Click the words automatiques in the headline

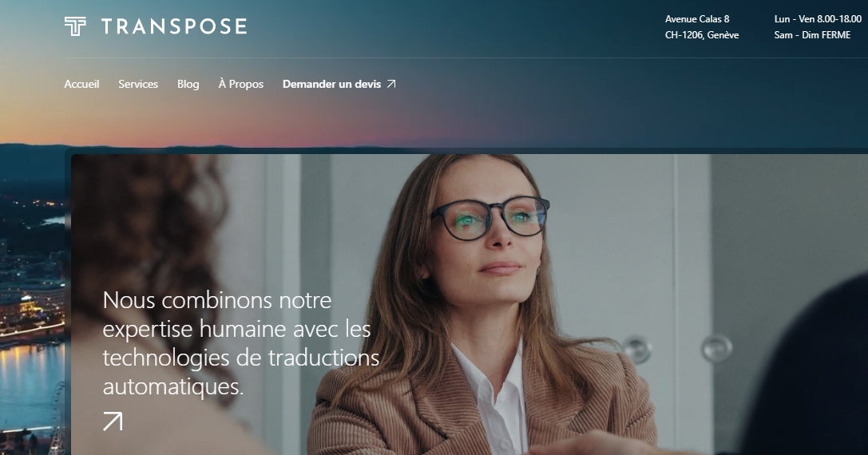pyautogui.click(x=173, y=386)
